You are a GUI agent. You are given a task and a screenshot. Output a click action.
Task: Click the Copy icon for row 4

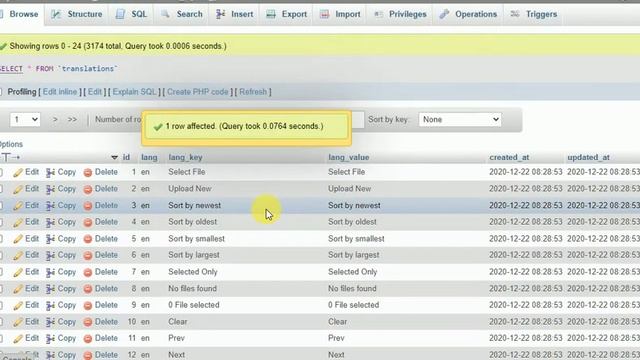[50, 222]
